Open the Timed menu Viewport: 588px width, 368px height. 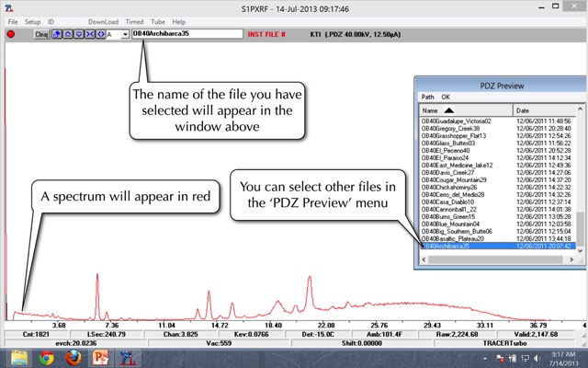pos(134,21)
